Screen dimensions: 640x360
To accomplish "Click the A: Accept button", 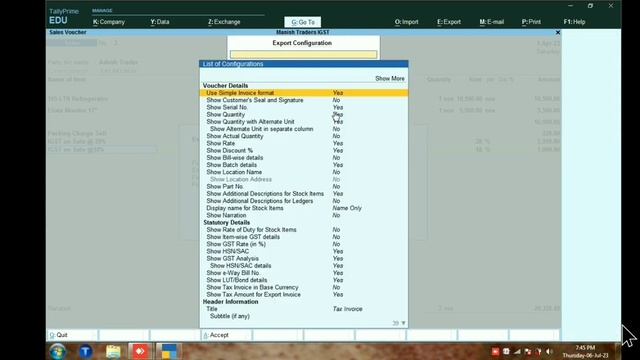I will click(226, 335).
